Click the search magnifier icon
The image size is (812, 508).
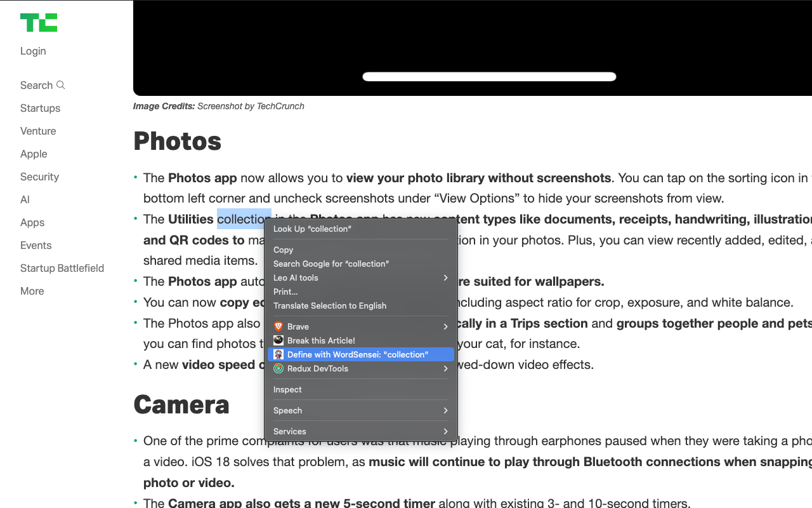pyautogui.click(x=61, y=85)
